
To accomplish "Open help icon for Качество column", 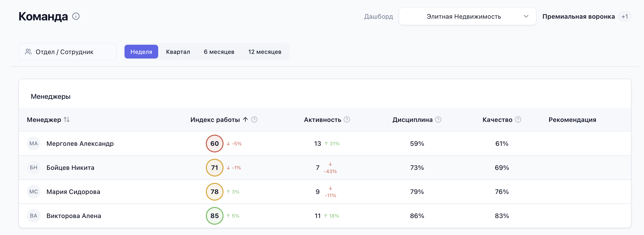I will pyautogui.click(x=518, y=119).
